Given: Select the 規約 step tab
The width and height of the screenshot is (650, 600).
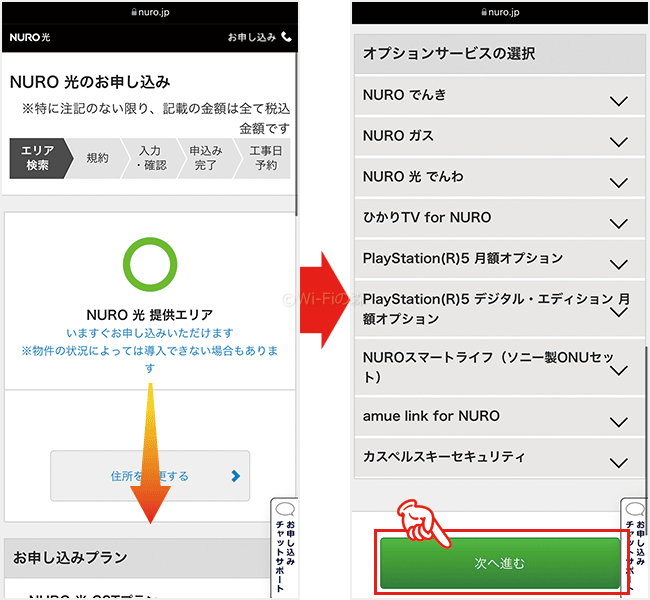Looking at the screenshot, I should point(97,158).
